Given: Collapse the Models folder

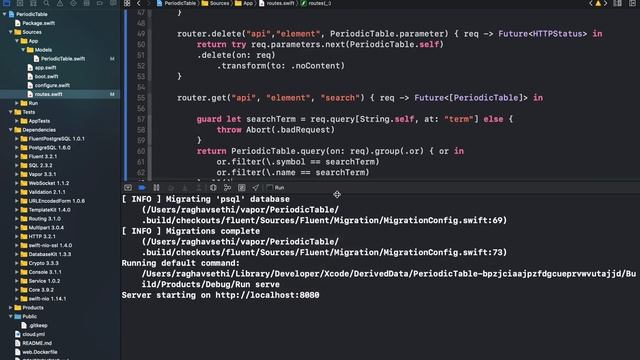Looking at the screenshot, I should click(23, 50).
